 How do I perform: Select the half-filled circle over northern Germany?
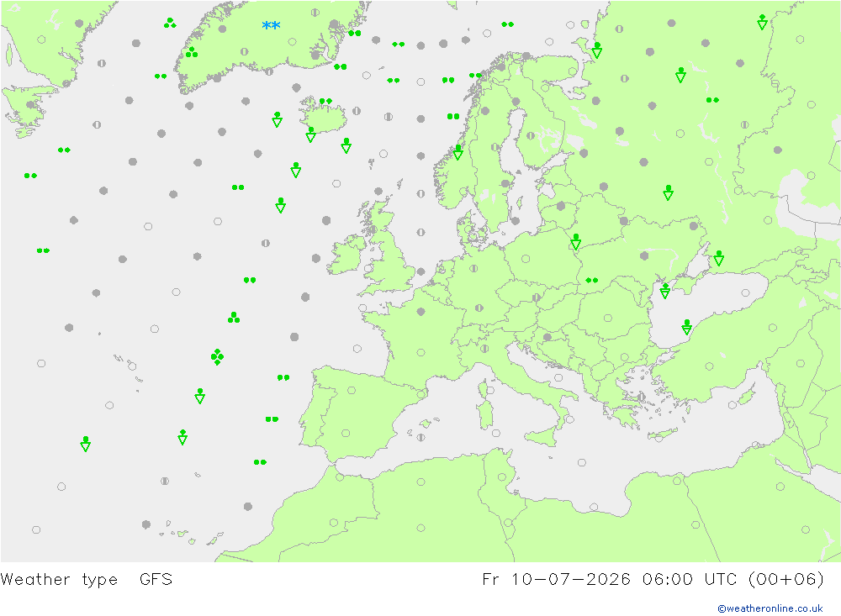(x=473, y=268)
